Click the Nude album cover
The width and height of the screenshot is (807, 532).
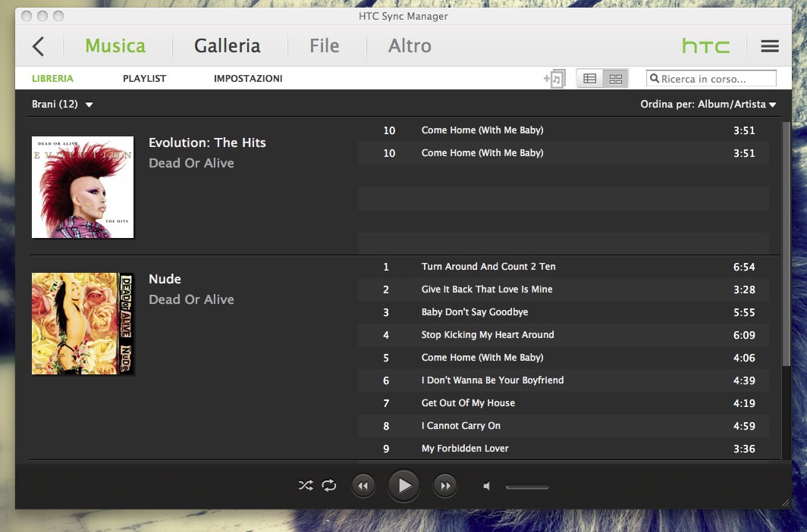83,324
